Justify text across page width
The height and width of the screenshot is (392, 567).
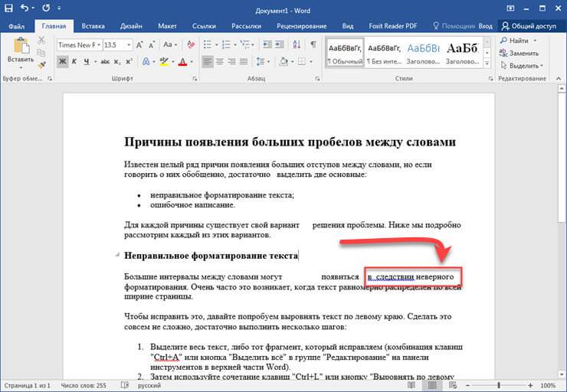244,62
